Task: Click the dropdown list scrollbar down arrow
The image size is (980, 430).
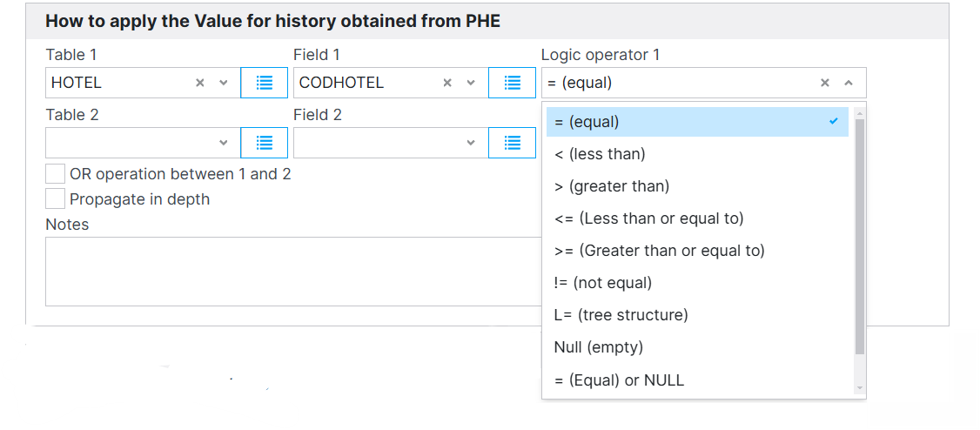Action: point(860,388)
